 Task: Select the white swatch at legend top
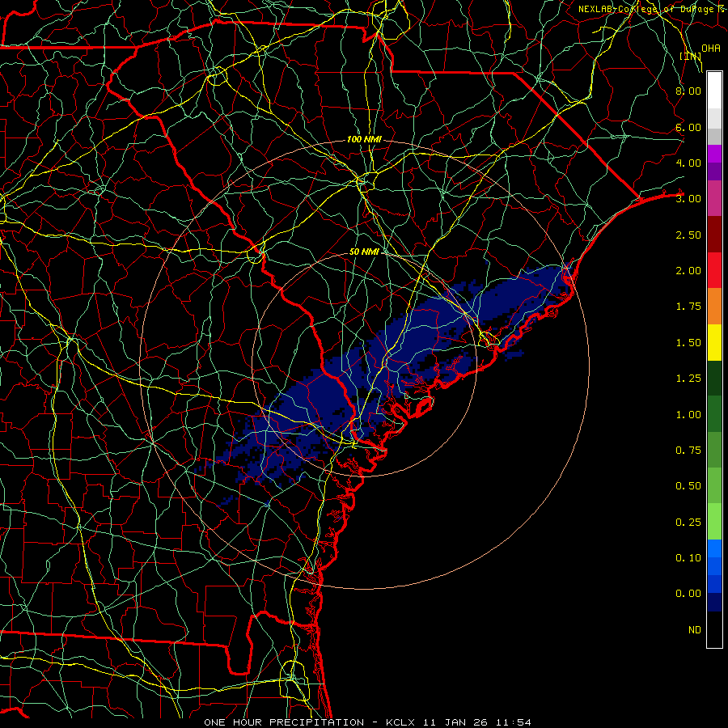pos(714,91)
